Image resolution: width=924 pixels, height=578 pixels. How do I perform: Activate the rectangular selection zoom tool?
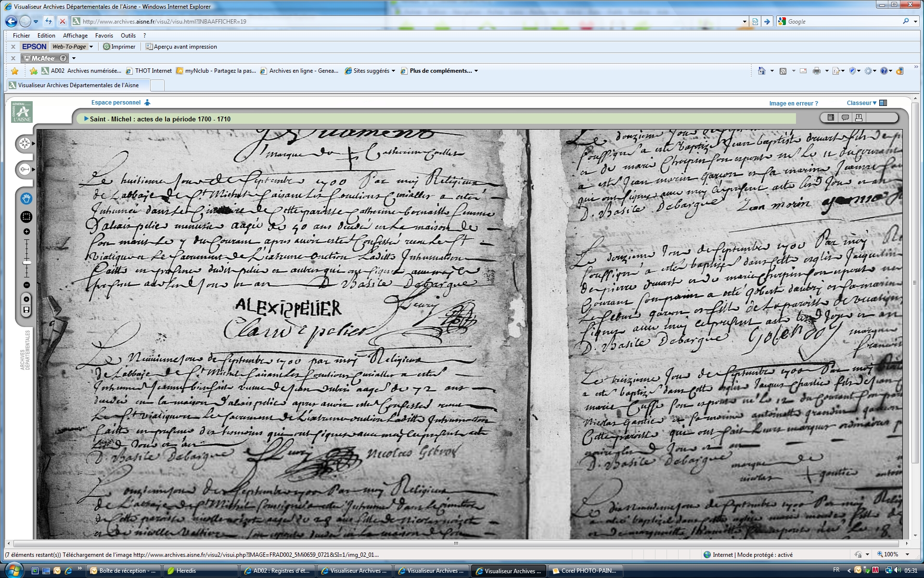[26, 217]
